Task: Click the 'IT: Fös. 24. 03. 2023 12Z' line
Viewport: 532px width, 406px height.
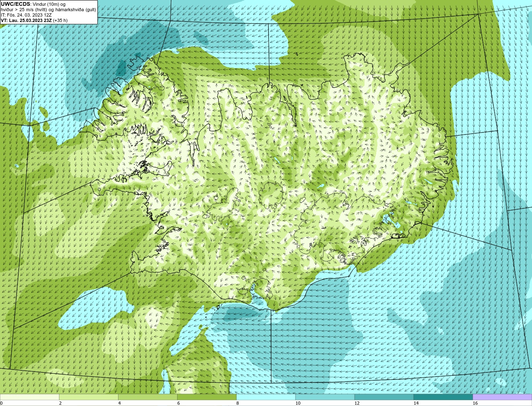Action: tap(26, 15)
